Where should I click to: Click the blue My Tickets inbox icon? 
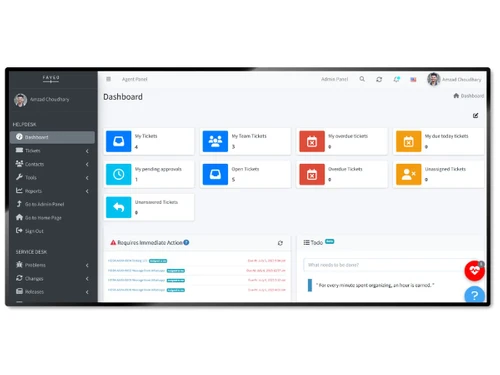pos(118,141)
